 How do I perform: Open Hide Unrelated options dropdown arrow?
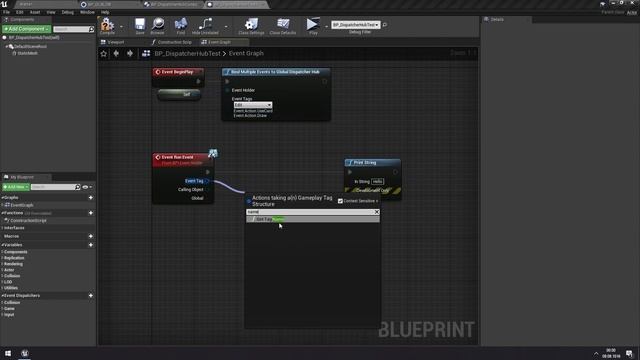(x=226, y=26)
